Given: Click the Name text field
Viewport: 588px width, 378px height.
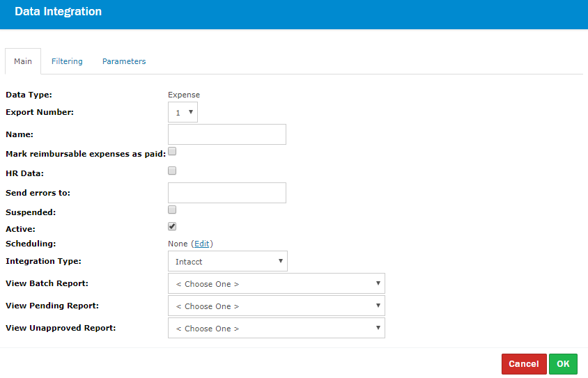Looking at the screenshot, I should click(x=226, y=134).
